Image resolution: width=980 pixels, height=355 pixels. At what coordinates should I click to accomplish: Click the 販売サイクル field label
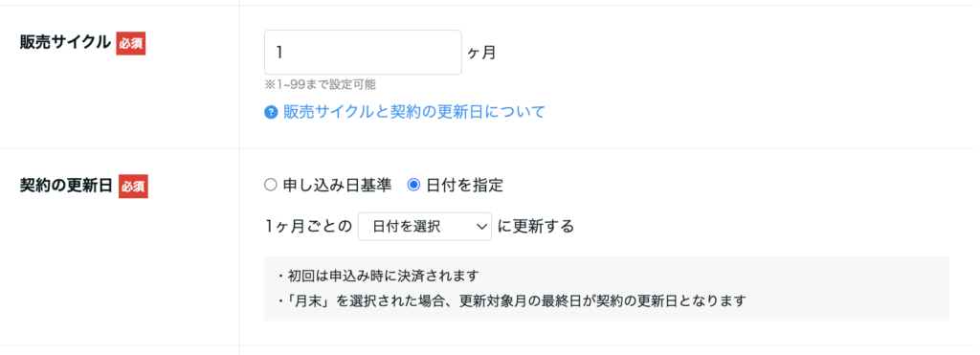[x=65, y=44]
